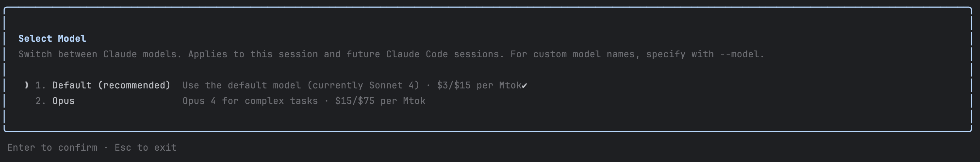Click the $15/$75 per Mtok price

point(380,101)
